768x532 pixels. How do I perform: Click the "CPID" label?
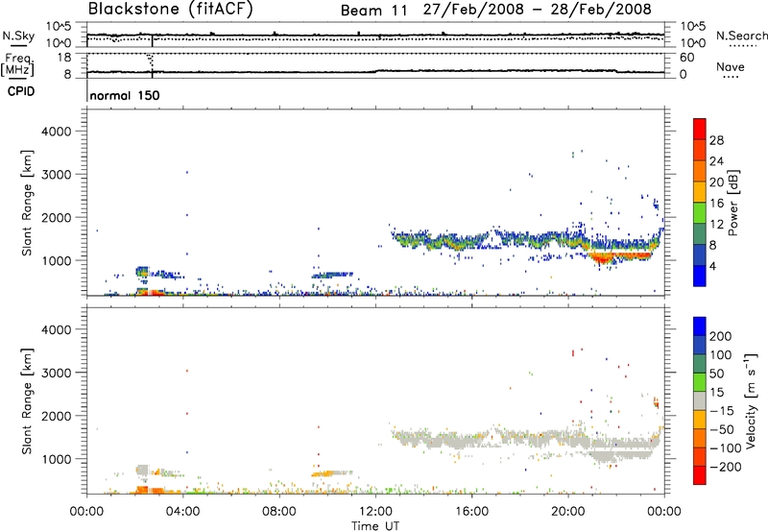tap(21, 91)
